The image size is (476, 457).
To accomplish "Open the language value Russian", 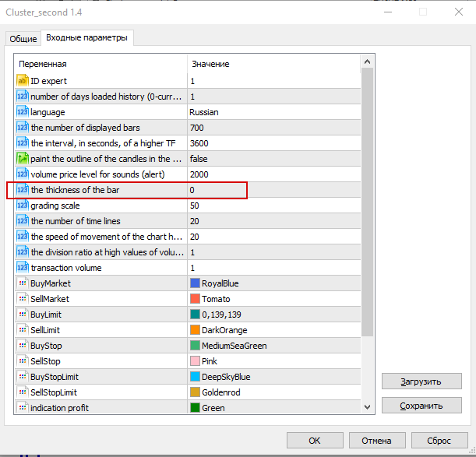I will point(204,112).
